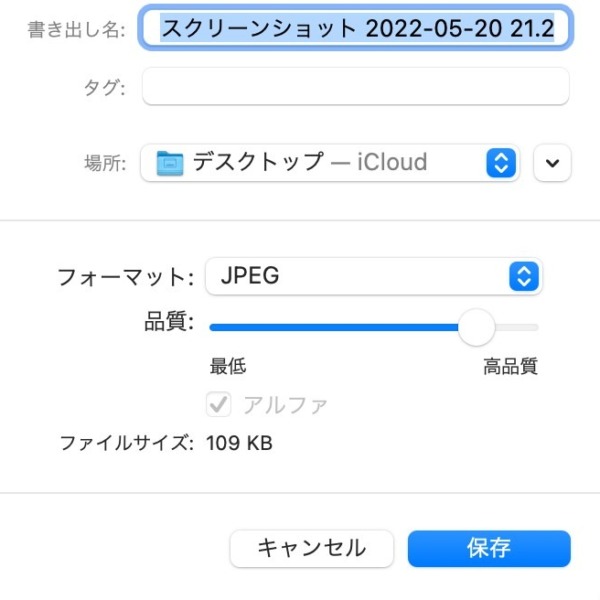Click the 高品質 label under the slider

pyautogui.click(x=510, y=366)
